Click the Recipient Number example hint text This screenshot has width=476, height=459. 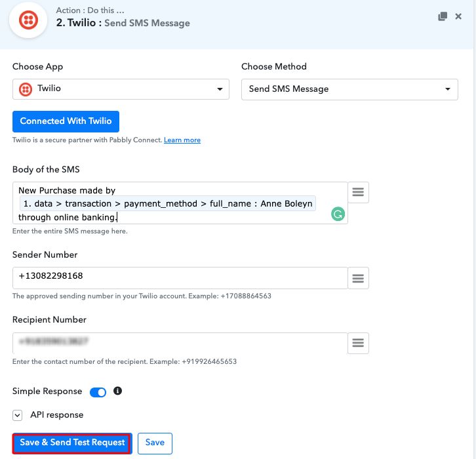[125, 361]
